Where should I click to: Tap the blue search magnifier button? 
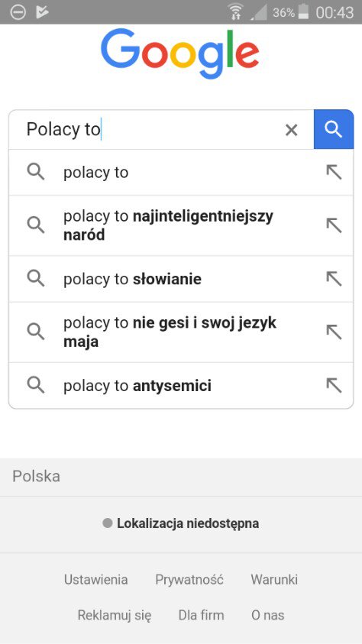click(x=333, y=129)
